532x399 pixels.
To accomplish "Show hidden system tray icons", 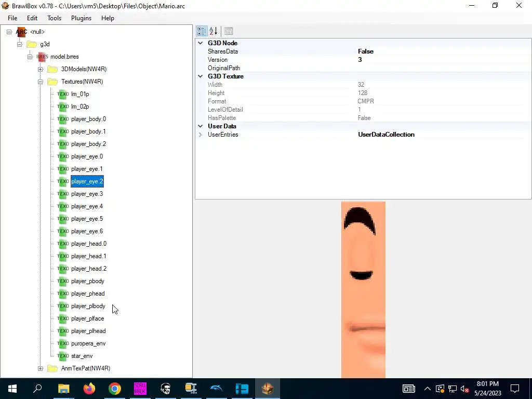I will click(428, 389).
